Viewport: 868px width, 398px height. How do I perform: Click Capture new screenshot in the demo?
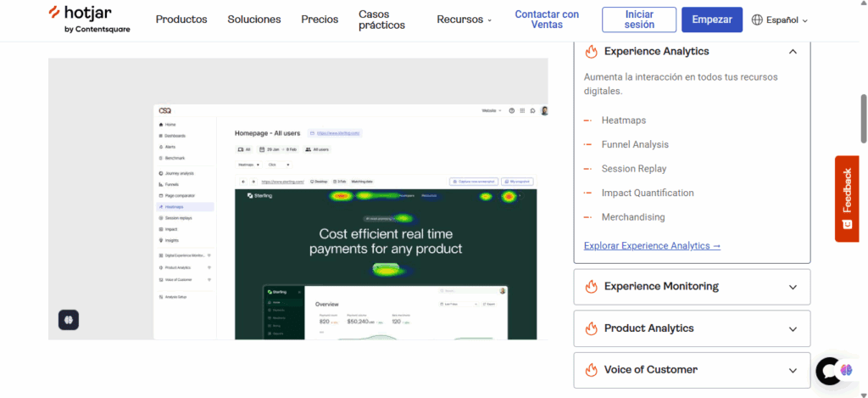tap(474, 182)
